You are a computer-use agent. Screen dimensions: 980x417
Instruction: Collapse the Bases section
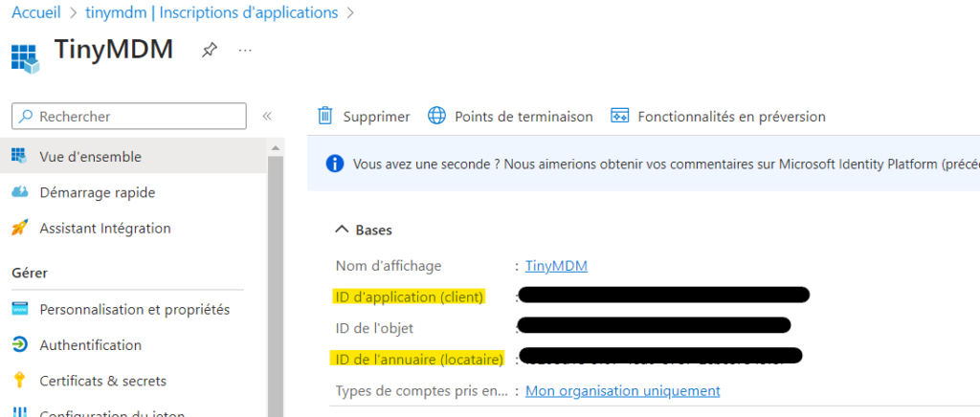(x=342, y=230)
